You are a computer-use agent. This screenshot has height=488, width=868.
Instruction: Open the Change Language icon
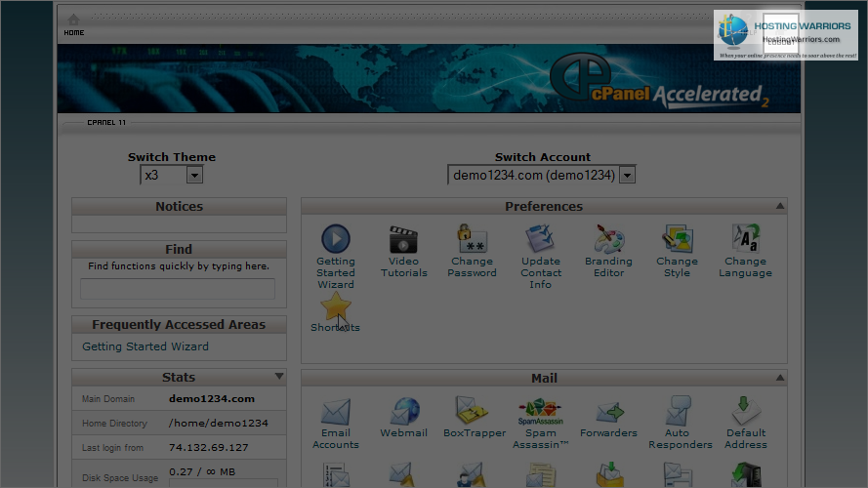(x=745, y=239)
